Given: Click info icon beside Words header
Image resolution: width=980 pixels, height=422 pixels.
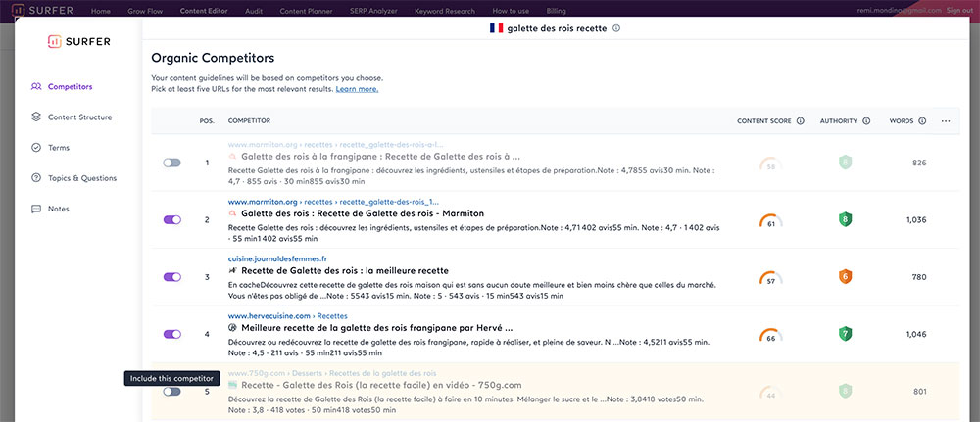Looking at the screenshot, I should [922, 121].
